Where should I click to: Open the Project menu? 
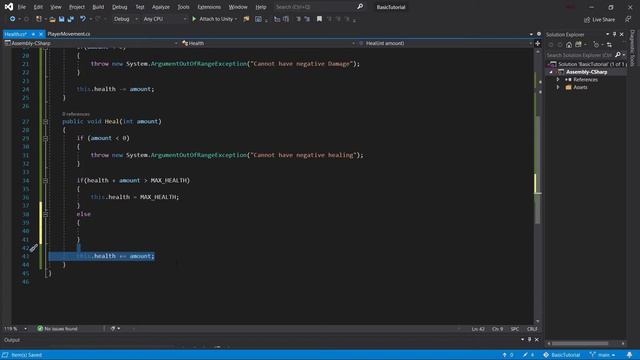point(77,7)
